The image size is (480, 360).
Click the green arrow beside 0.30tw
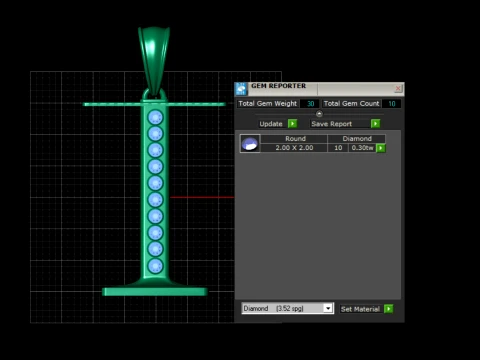tap(381, 148)
